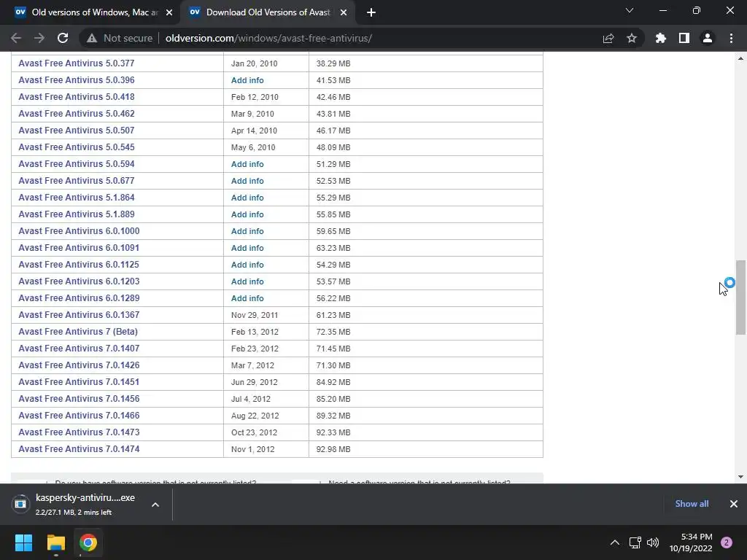The height and width of the screenshot is (560, 747).
Task: Click scrollbar up arrow
Action: coord(741,58)
